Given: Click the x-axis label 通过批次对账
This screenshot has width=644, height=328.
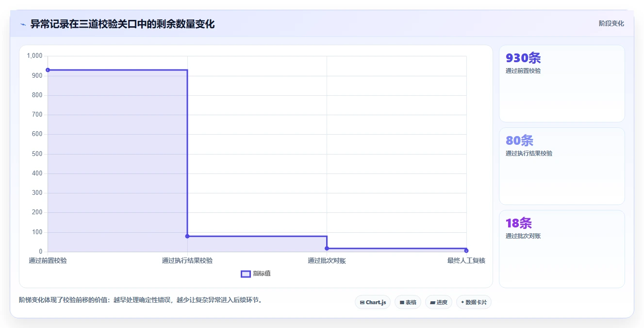Looking at the screenshot, I should pyautogui.click(x=327, y=260).
